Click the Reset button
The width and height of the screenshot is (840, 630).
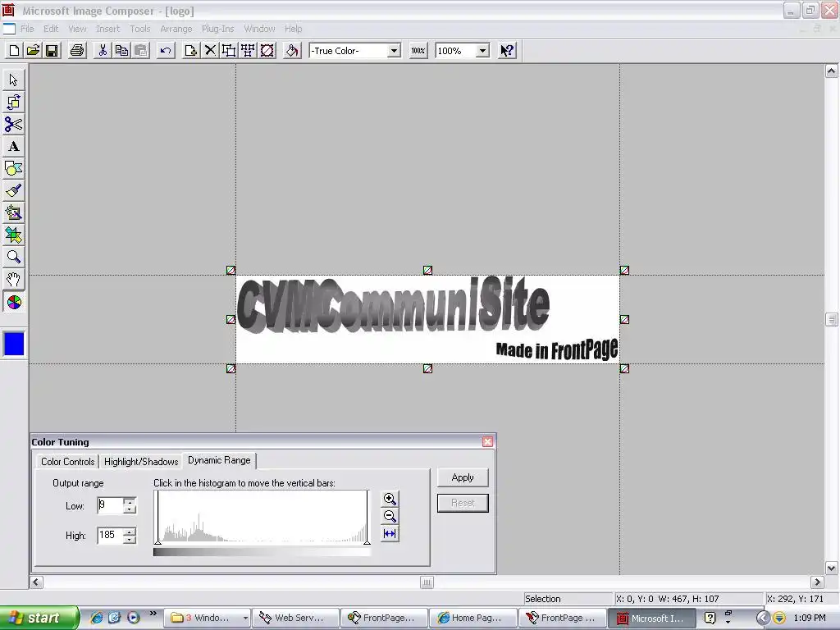click(x=463, y=503)
